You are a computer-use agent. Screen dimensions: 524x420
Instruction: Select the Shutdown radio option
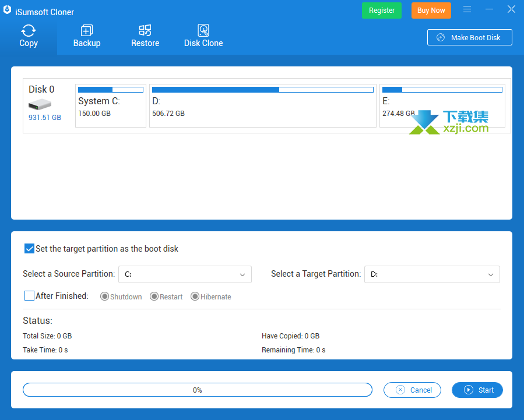[x=104, y=297]
